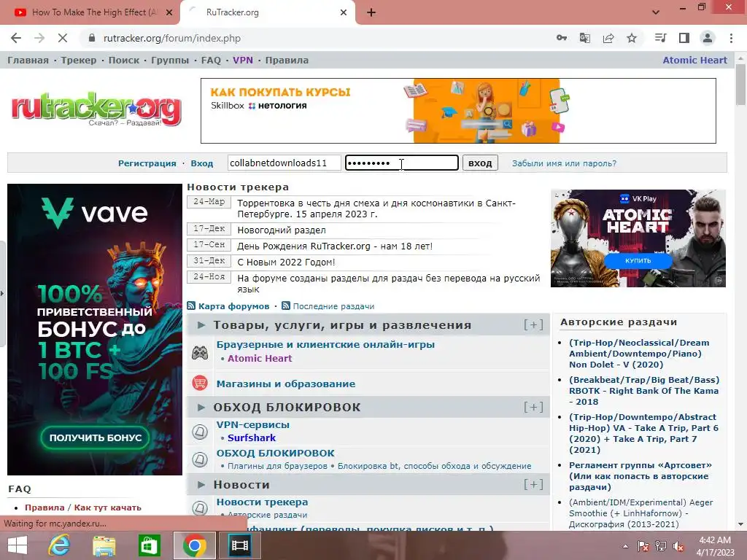The image size is (747, 560).
Task: Open the Плагины для браузеров link
Action: 277,466
